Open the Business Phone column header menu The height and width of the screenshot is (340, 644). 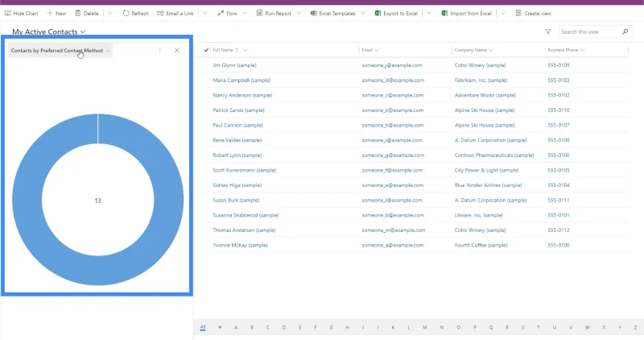pos(566,50)
